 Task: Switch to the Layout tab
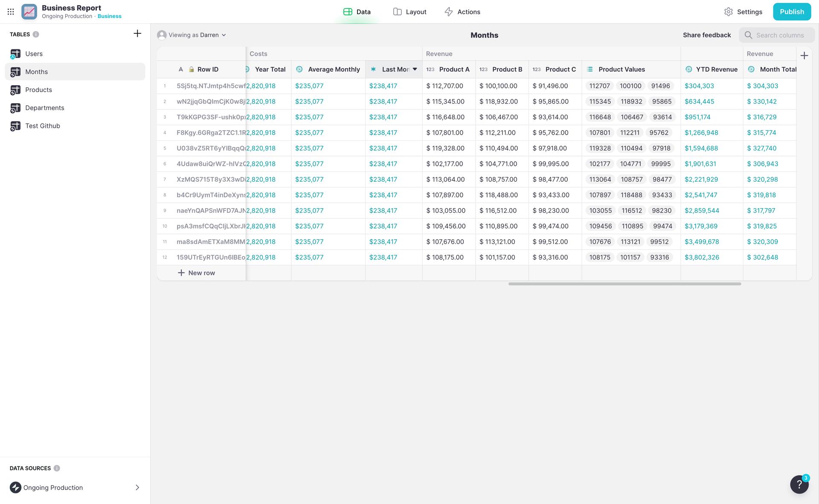(409, 12)
